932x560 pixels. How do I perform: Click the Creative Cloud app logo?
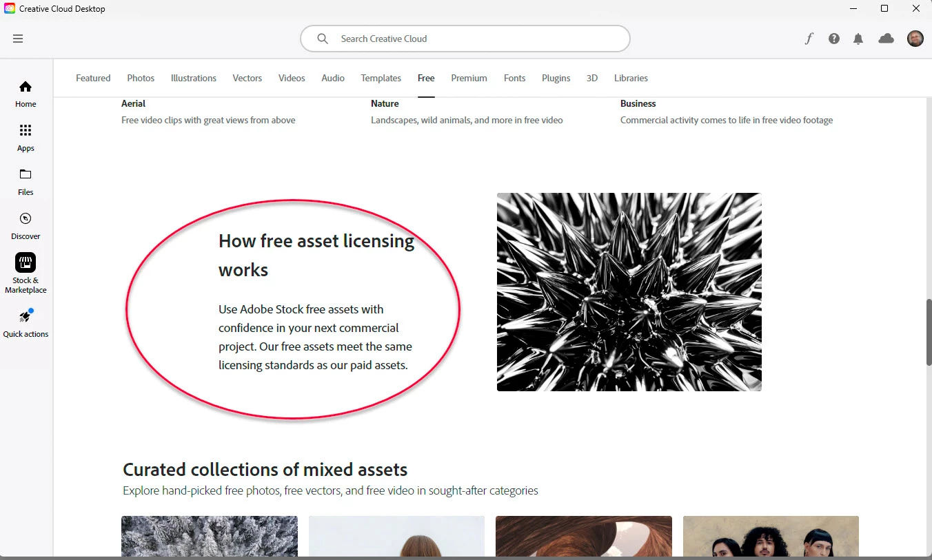click(10, 9)
